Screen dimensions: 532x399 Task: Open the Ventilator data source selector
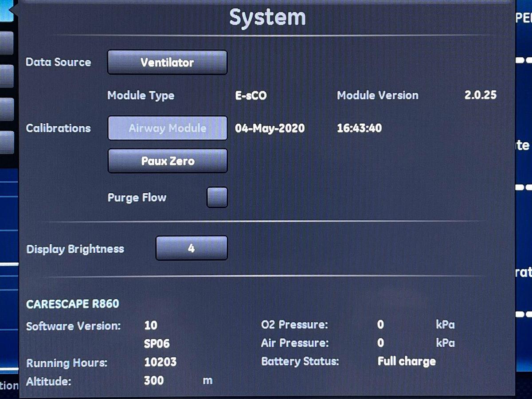[167, 62]
